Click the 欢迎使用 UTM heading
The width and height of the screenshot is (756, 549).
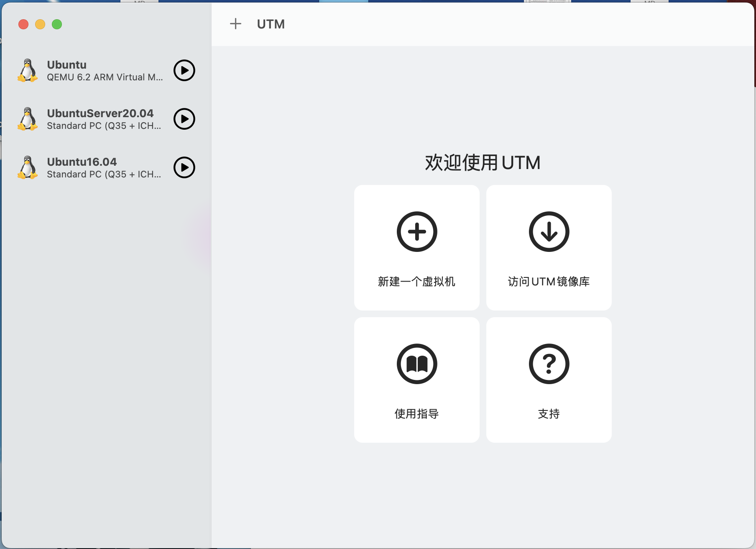coord(483,162)
